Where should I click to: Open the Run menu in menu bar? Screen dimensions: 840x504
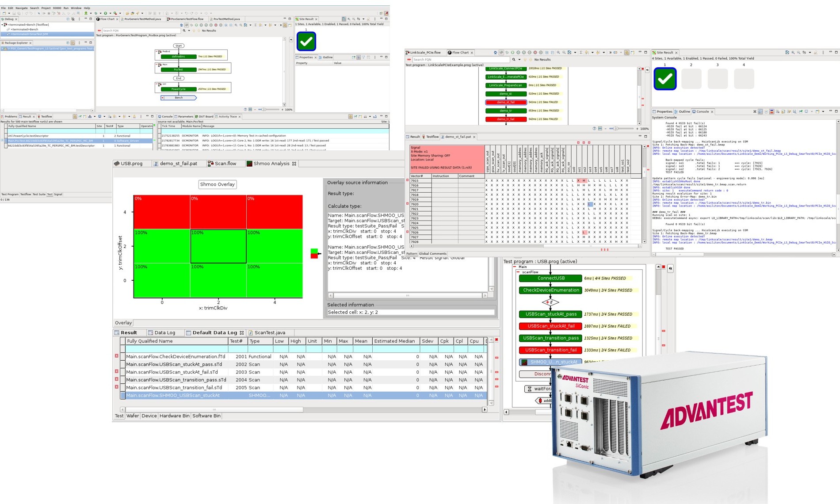[66, 8]
